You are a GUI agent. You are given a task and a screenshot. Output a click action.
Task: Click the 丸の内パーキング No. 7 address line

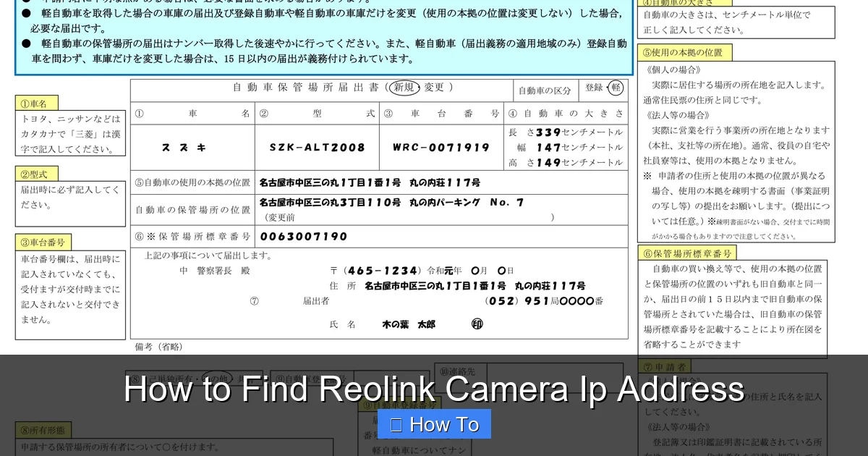pos(391,203)
